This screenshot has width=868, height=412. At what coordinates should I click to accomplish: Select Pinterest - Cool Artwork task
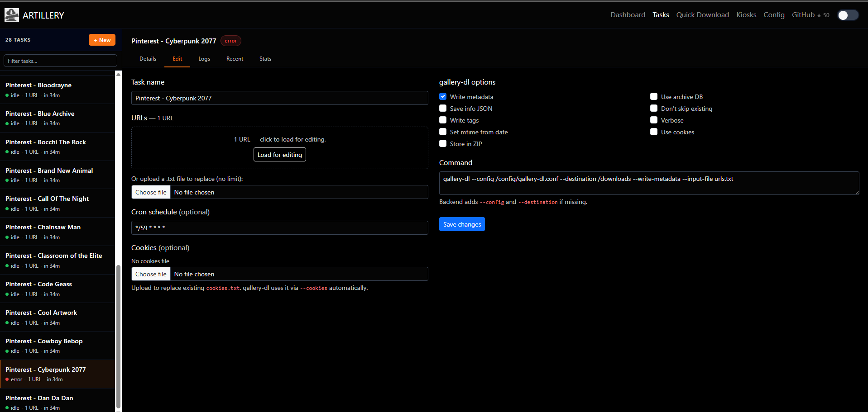[x=58, y=317]
